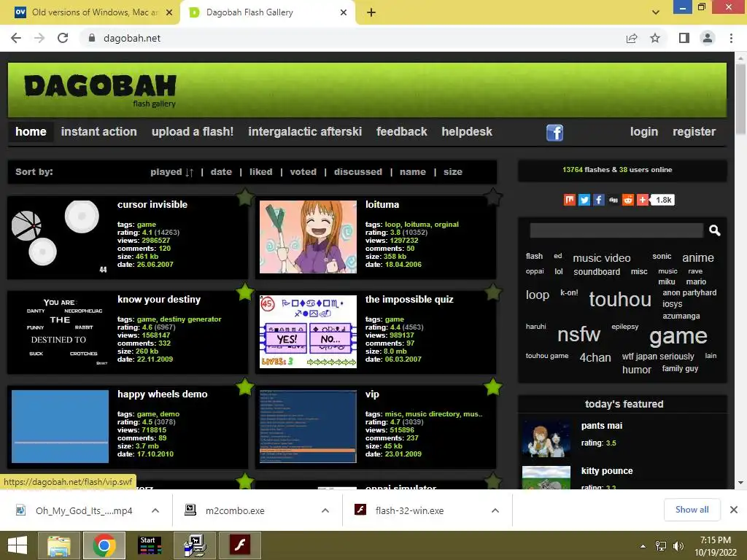The height and width of the screenshot is (560, 747).
Task: Click the Facebook icon in the navigation bar
Action: click(x=554, y=132)
